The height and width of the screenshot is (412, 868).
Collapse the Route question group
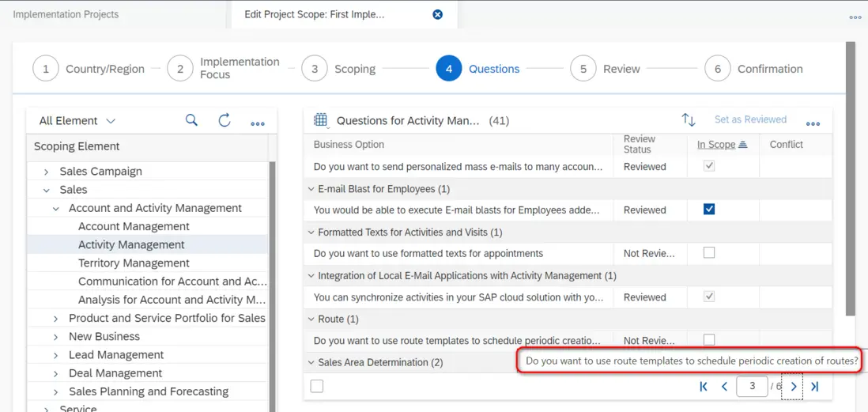coord(311,319)
